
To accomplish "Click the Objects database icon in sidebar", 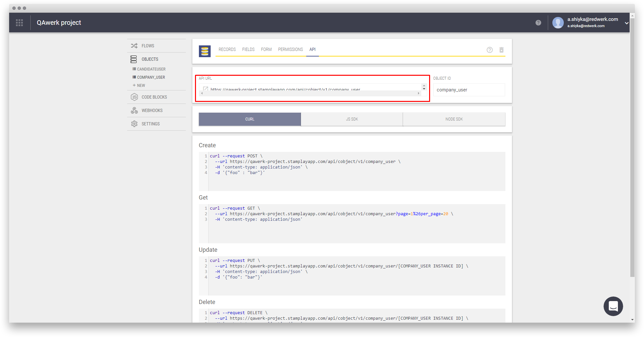I will click(134, 59).
